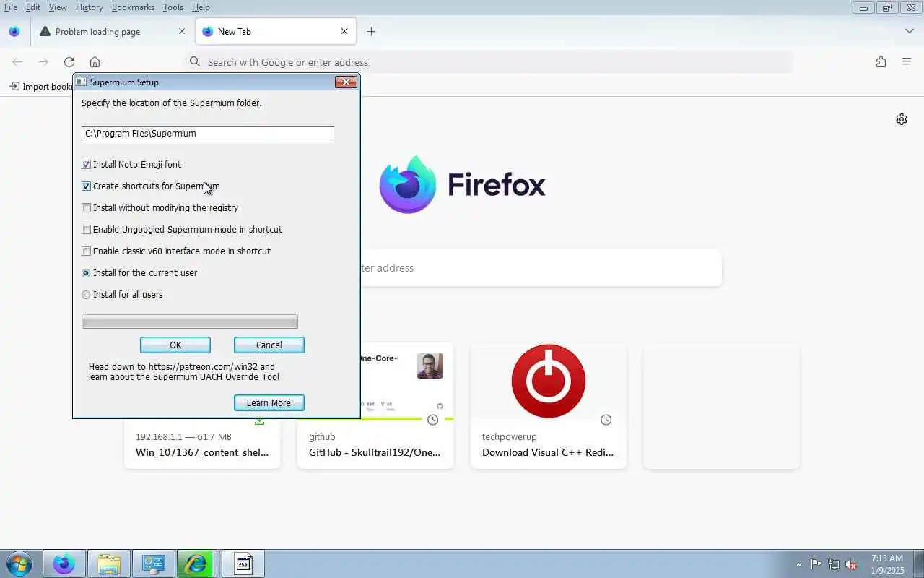
Task: Click the Supermium setup taskbar icon
Action: 243,564
